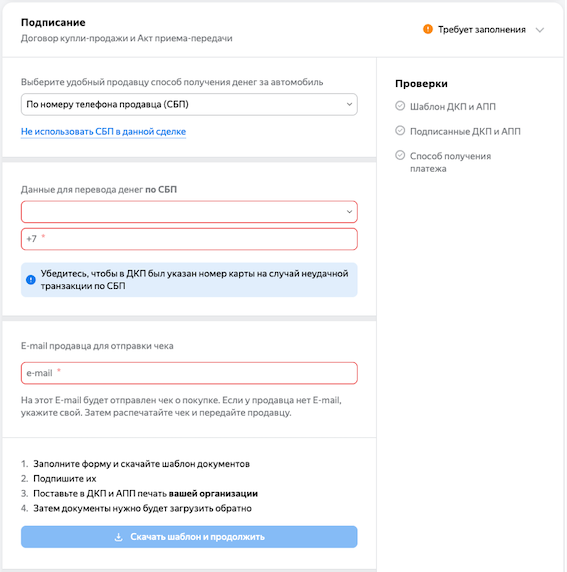Click the arrow of the СБП data dropdown
The height and width of the screenshot is (572, 567).
(349, 212)
